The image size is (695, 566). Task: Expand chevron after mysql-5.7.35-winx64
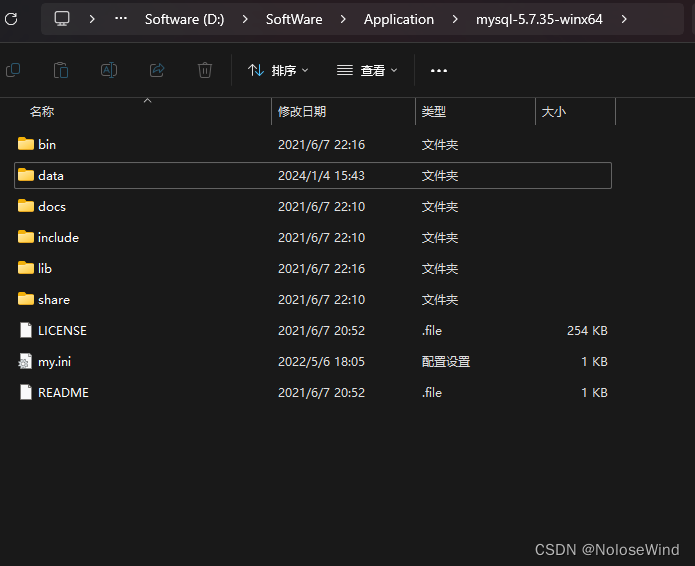624,19
